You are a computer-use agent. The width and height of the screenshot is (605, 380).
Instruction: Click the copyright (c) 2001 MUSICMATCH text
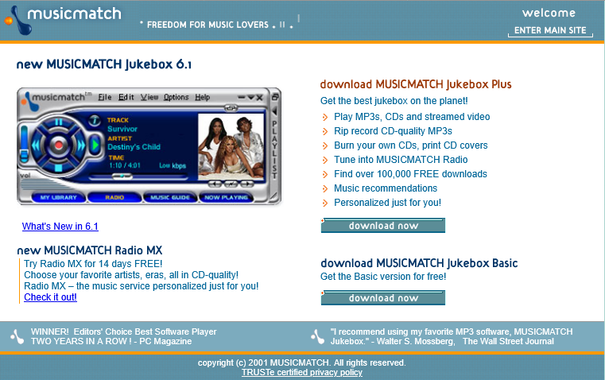click(x=302, y=363)
